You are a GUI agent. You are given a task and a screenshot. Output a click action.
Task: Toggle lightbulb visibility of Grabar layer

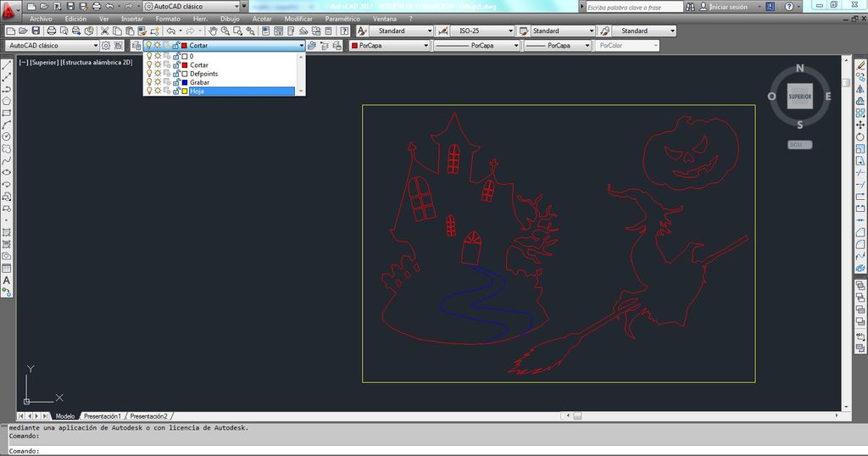tap(149, 82)
